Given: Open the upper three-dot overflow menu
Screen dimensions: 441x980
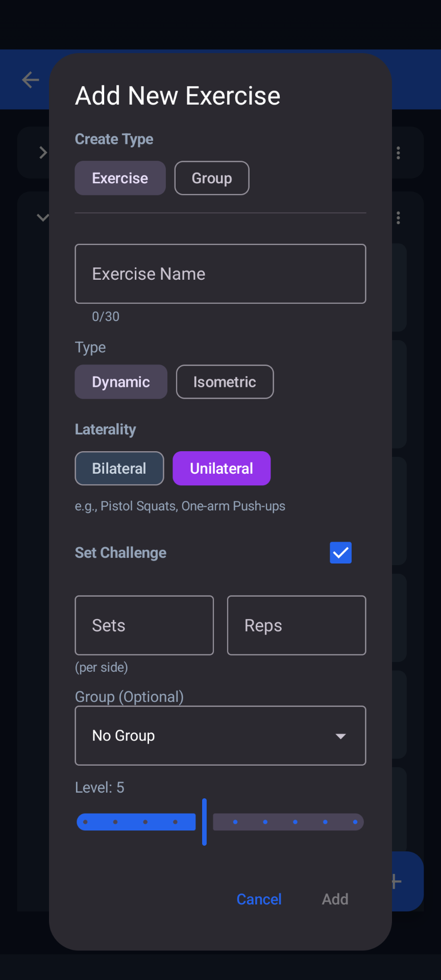Looking at the screenshot, I should coord(398,153).
